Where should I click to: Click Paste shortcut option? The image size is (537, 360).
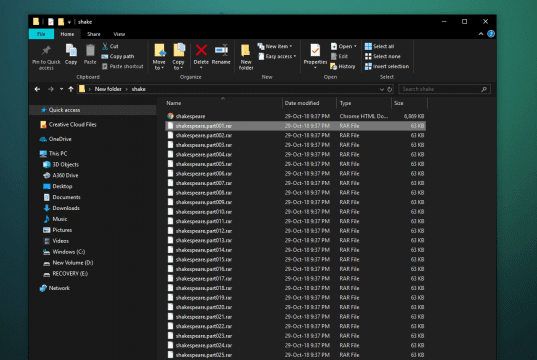(123, 66)
